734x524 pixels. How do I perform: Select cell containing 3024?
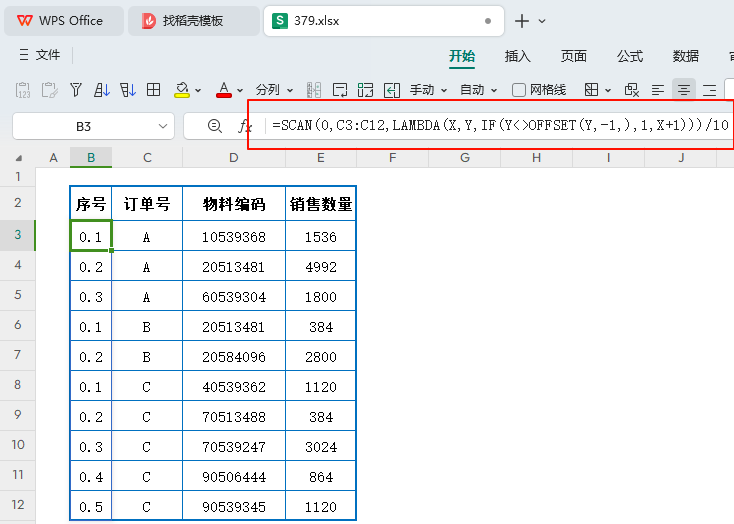321,447
